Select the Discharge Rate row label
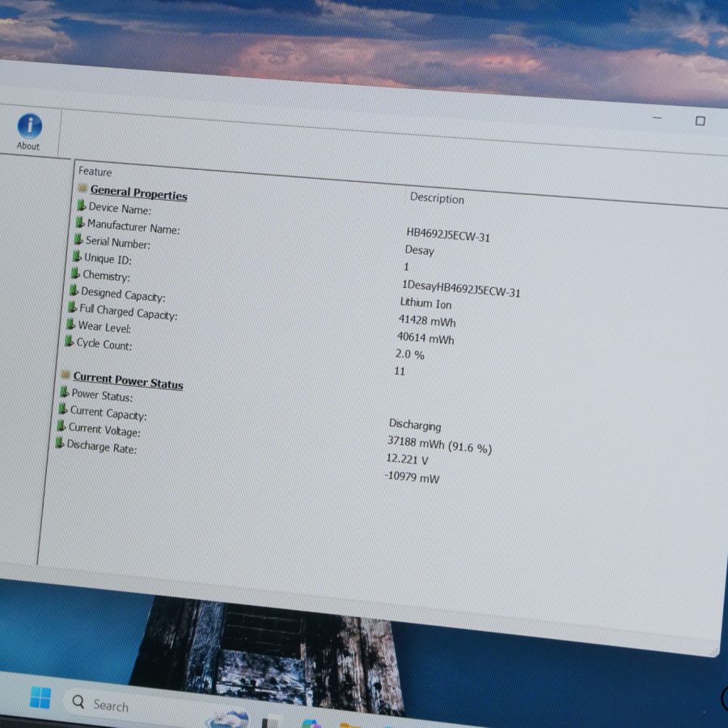 point(102,447)
